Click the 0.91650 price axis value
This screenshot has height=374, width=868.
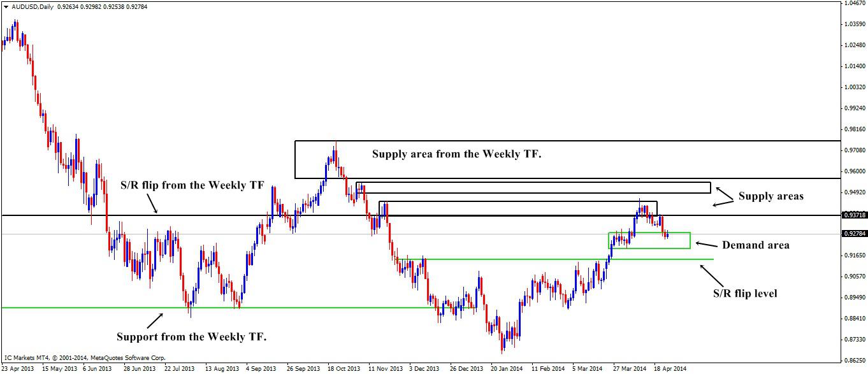tap(855, 255)
